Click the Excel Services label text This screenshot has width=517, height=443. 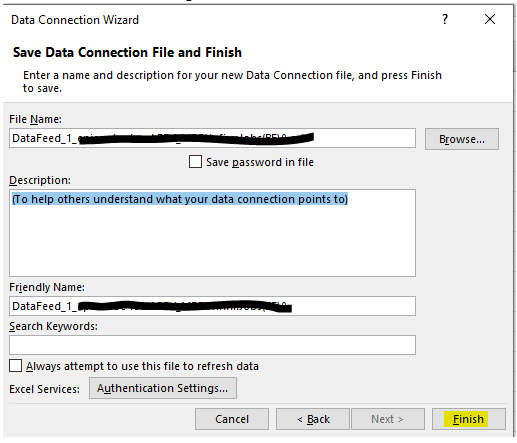pos(44,389)
